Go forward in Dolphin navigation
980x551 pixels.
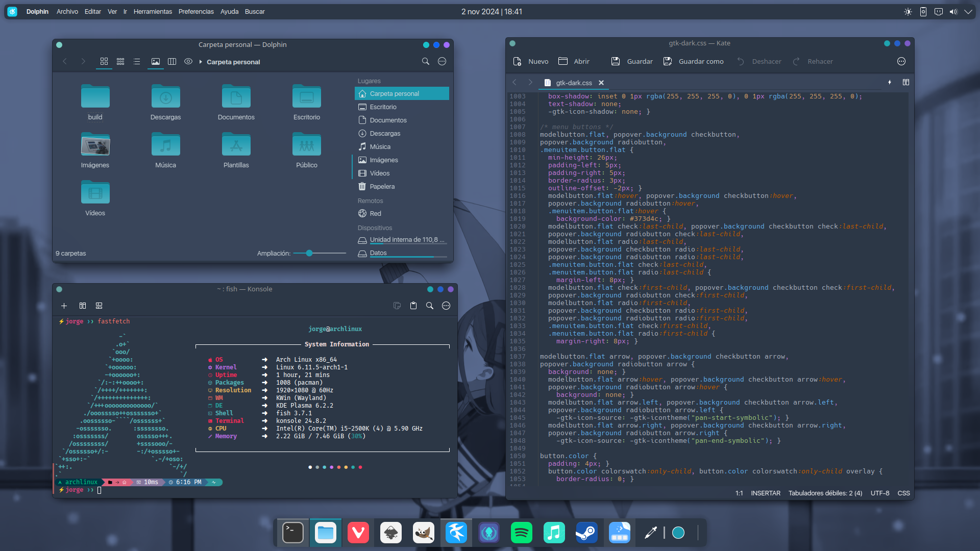click(83, 61)
